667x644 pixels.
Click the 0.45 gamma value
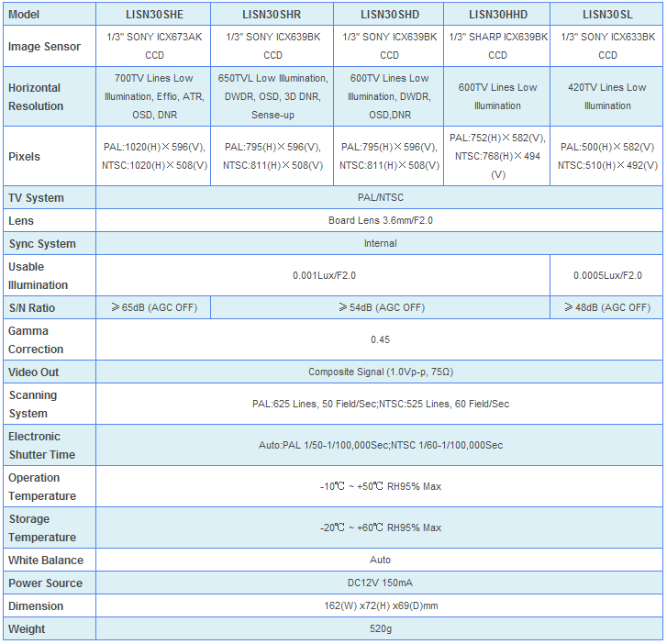click(380, 339)
